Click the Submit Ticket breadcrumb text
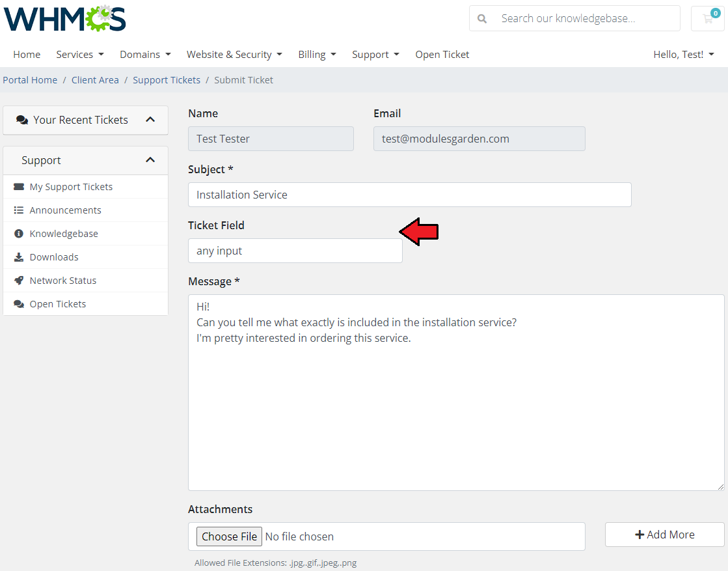The height and width of the screenshot is (571, 728). 244,80
